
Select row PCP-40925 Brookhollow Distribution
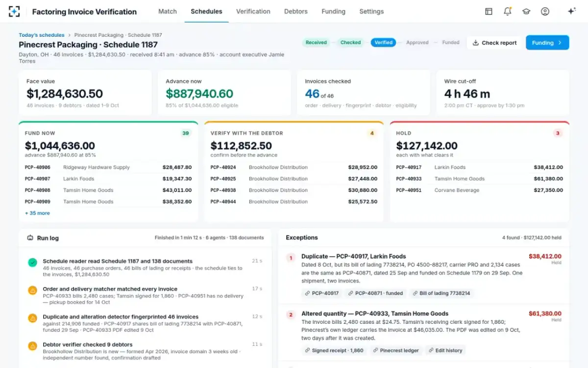click(x=294, y=179)
